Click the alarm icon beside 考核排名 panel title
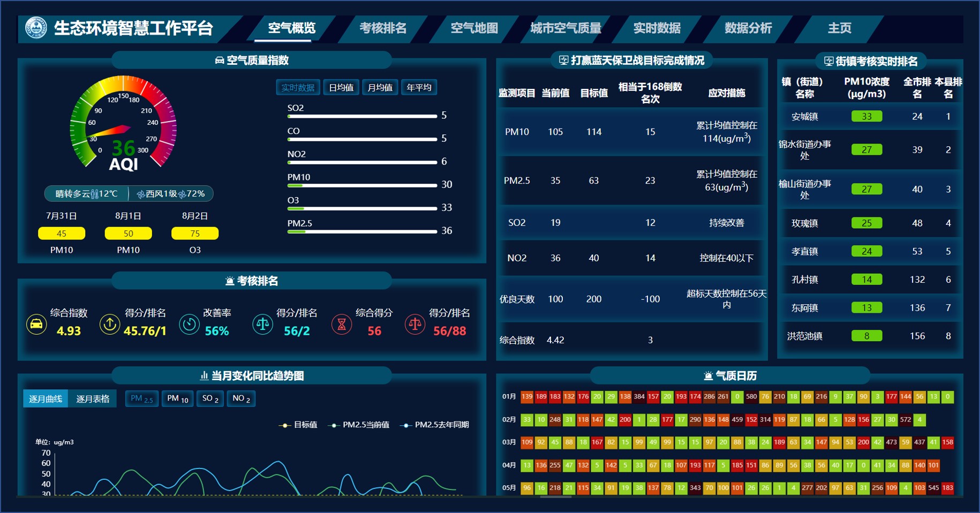 point(230,281)
